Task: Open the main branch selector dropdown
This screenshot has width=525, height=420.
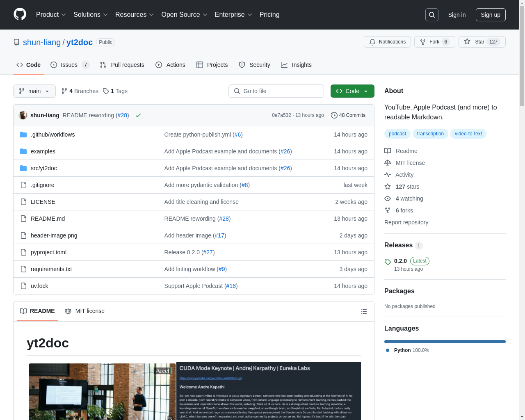Action: point(34,91)
